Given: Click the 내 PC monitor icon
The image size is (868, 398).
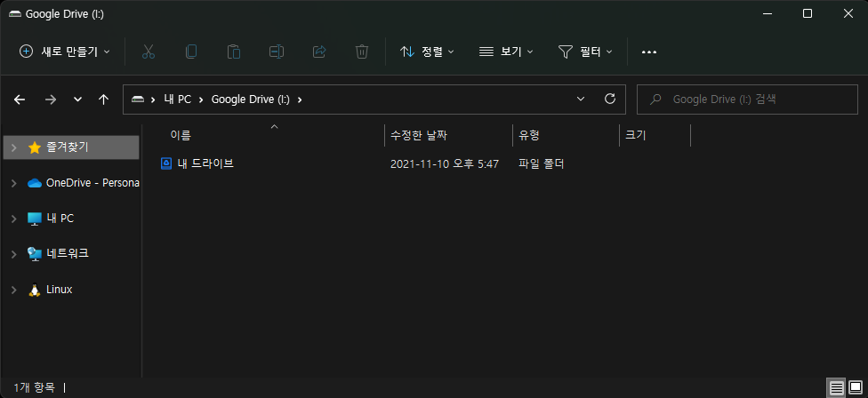Looking at the screenshot, I should (x=35, y=219).
